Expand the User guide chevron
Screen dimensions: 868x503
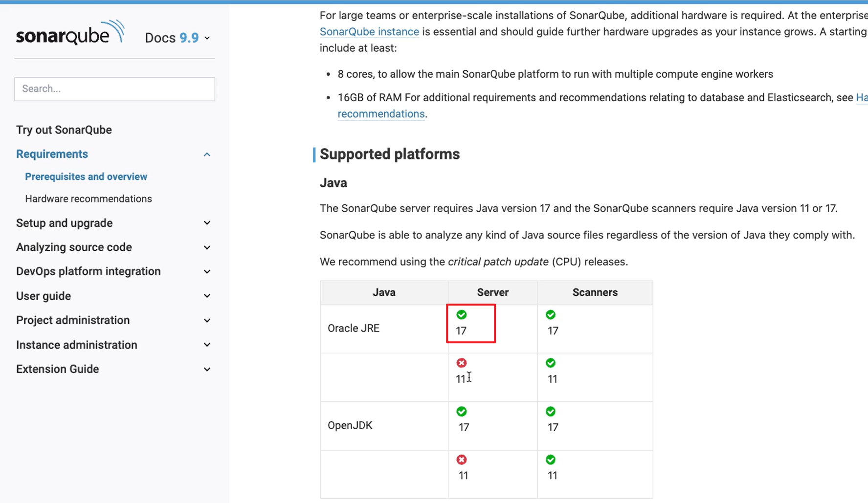coord(207,296)
